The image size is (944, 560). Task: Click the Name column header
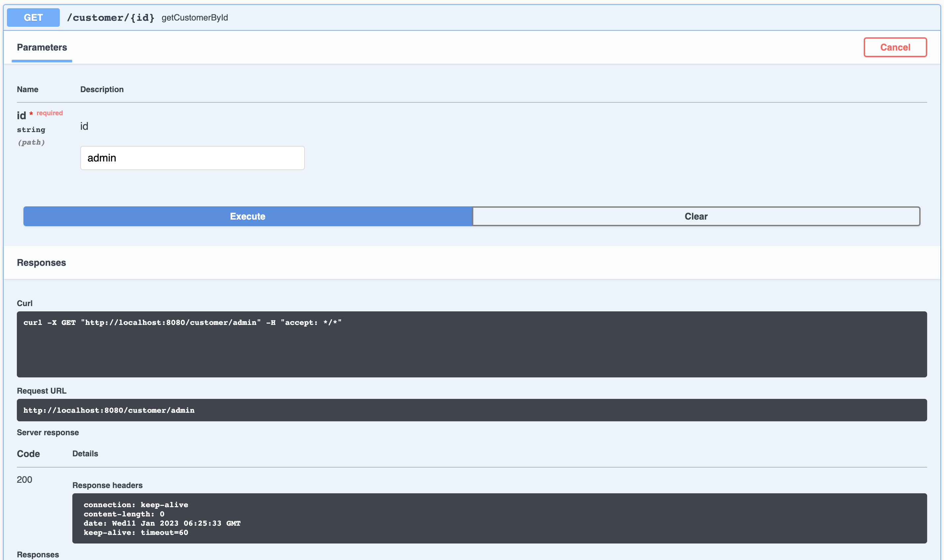pyautogui.click(x=27, y=89)
